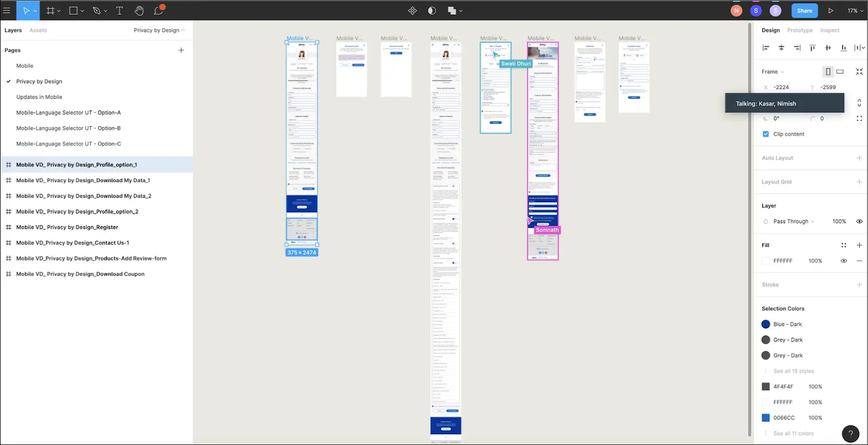Open distribute spacing dropdown icon
868x445 pixels.
click(x=859, y=48)
